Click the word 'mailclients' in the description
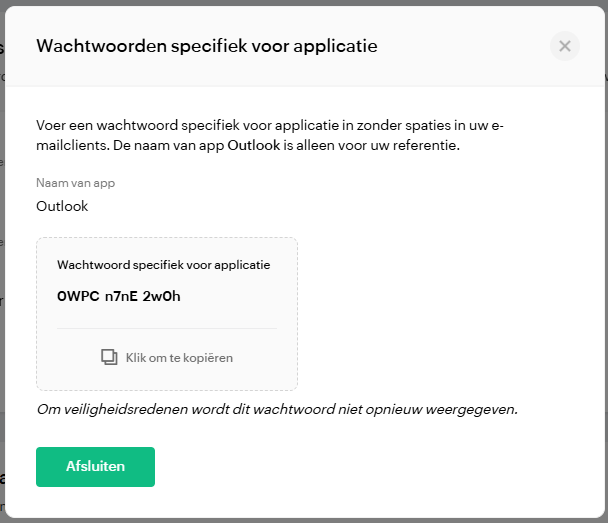The width and height of the screenshot is (608, 523). [x=73, y=145]
